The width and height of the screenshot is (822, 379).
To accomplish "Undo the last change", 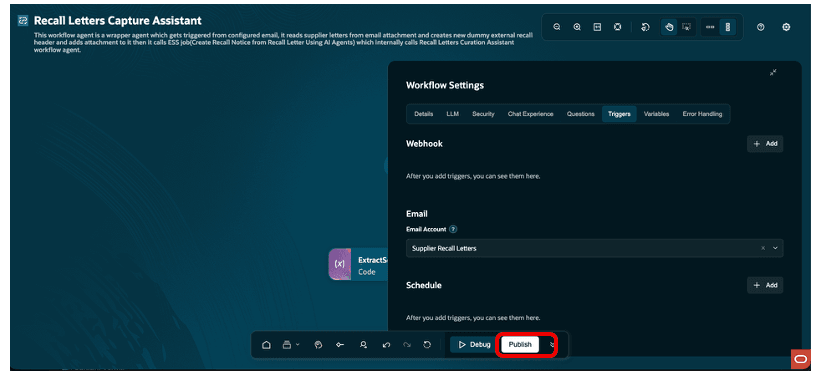I will (x=386, y=345).
